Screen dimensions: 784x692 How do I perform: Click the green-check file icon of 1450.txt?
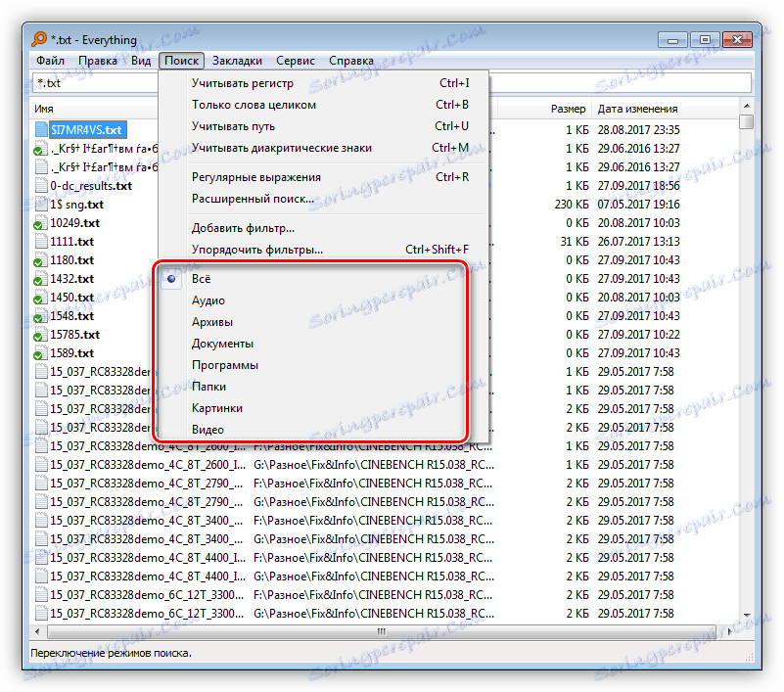point(40,298)
